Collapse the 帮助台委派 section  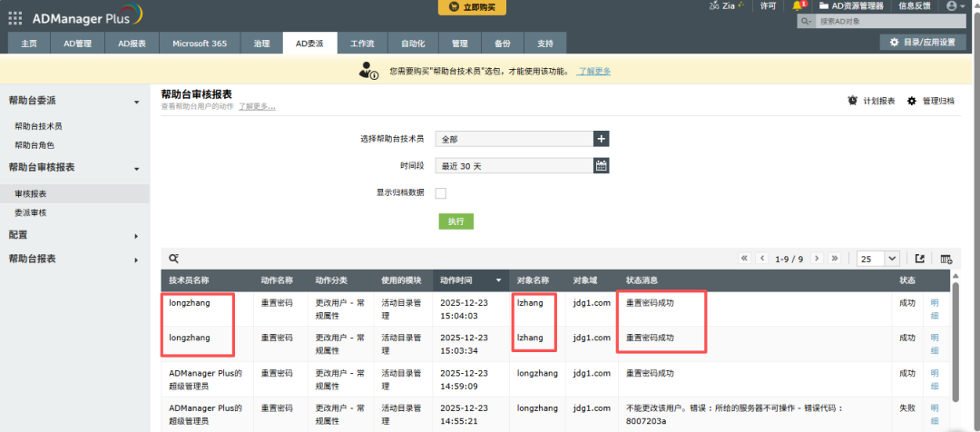[x=137, y=102]
